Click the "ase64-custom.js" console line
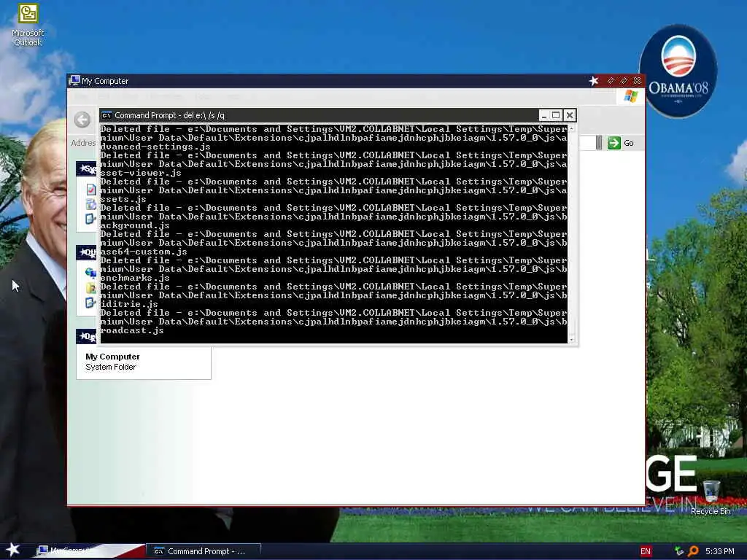Viewport: 747px width, 560px height. (x=144, y=252)
